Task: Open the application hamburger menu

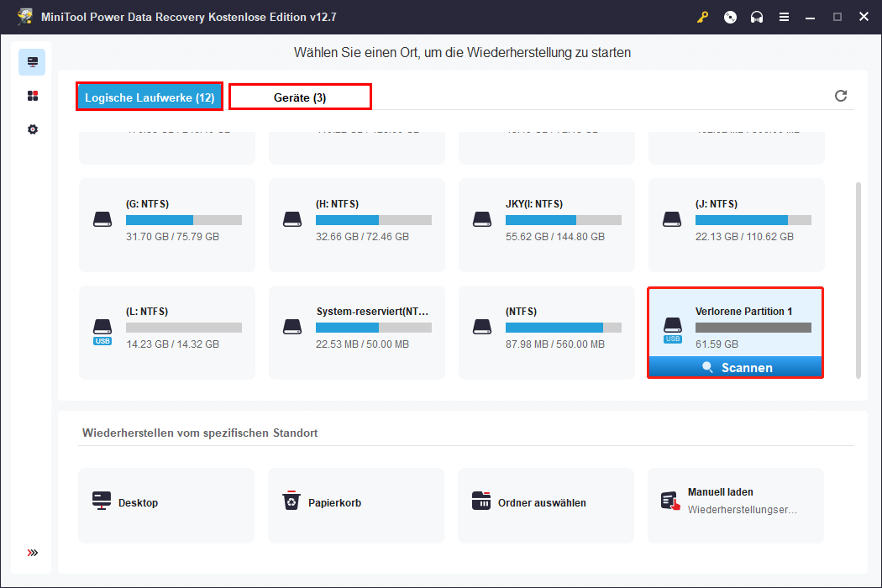Action: [784, 16]
